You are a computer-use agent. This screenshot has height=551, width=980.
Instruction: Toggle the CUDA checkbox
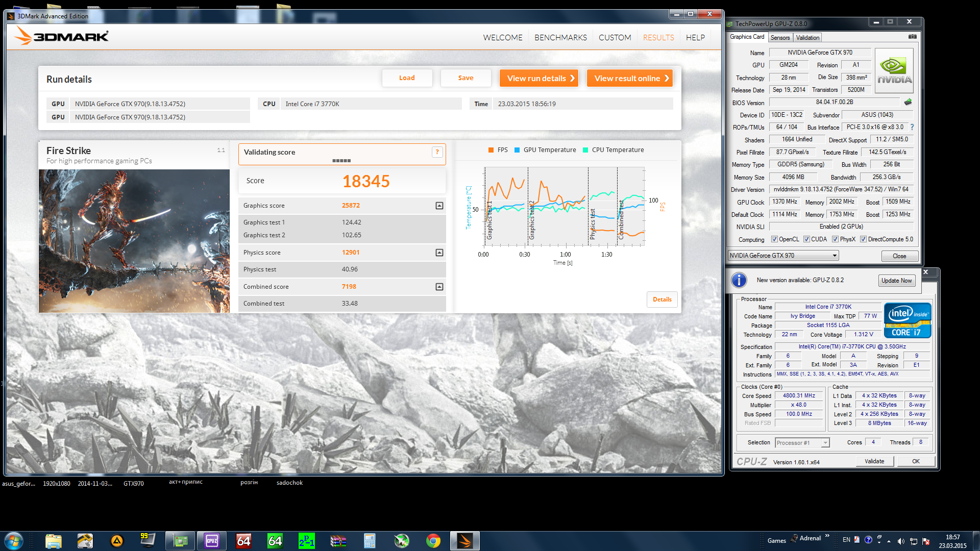[806, 239]
